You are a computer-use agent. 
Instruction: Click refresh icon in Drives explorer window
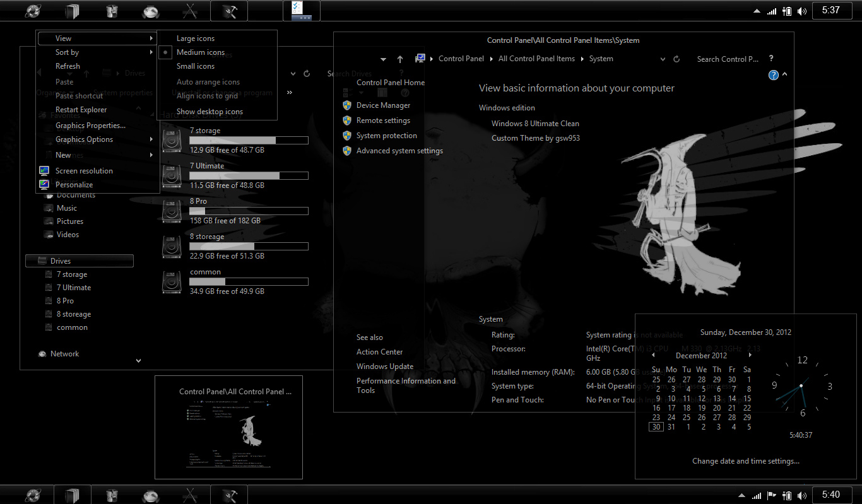pos(307,73)
